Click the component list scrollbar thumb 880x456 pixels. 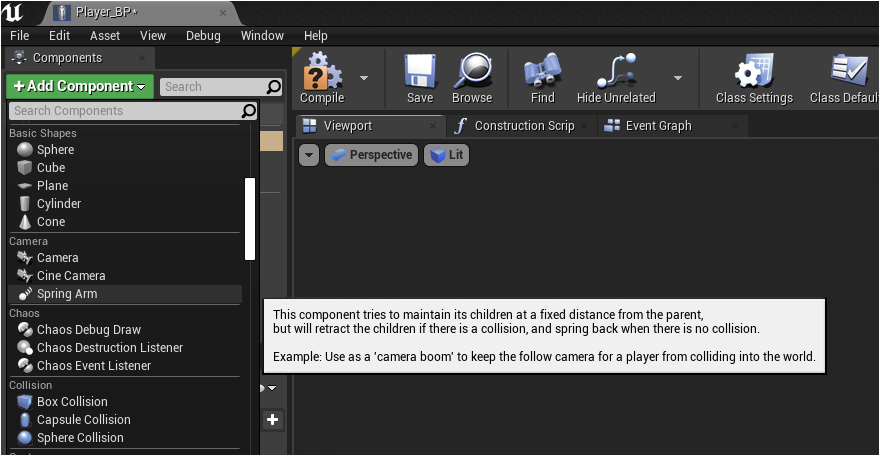pos(250,219)
